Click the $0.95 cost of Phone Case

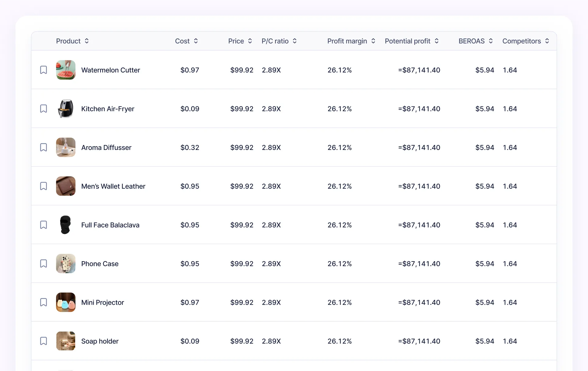(190, 264)
